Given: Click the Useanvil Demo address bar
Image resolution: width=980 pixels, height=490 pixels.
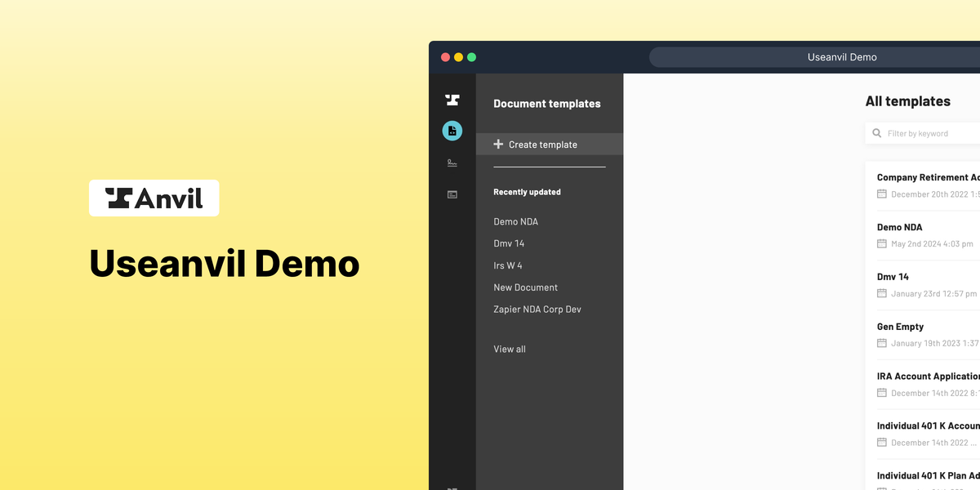Looking at the screenshot, I should (815, 57).
